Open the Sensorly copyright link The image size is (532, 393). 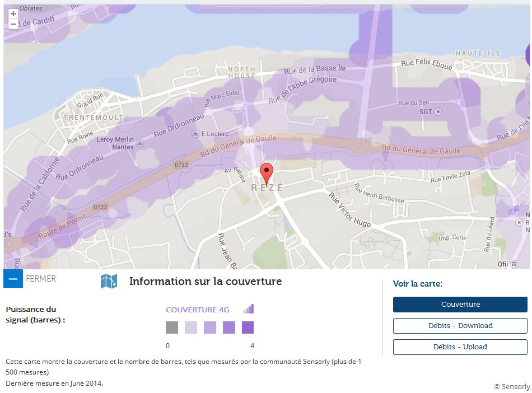[x=511, y=386]
